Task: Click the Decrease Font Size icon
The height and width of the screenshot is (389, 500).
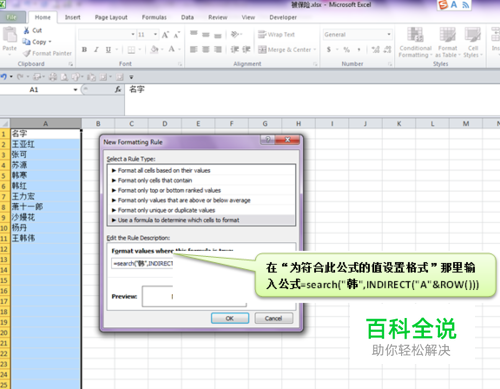Action: pyautogui.click(x=177, y=35)
